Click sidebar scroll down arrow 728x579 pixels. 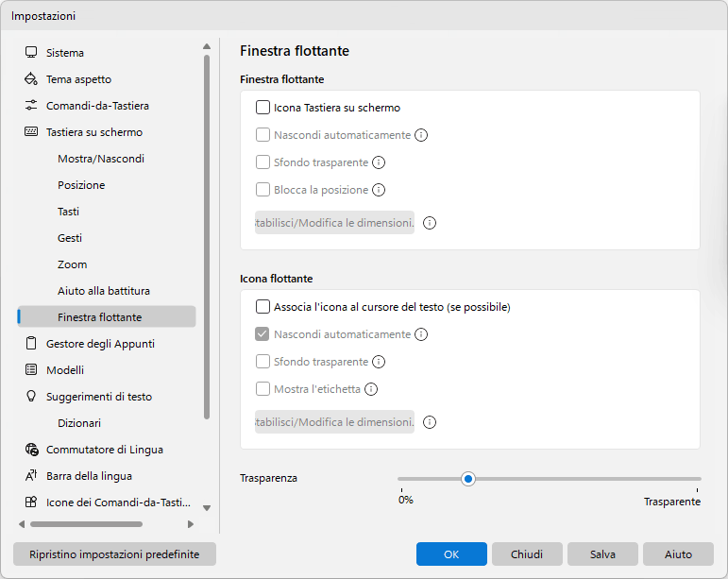click(x=207, y=508)
